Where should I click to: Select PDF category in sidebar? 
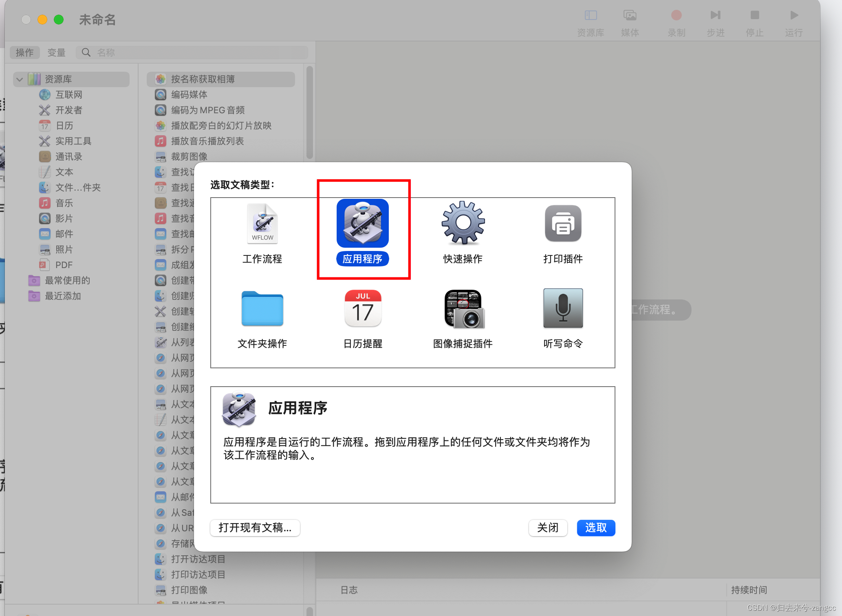(64, 265)
